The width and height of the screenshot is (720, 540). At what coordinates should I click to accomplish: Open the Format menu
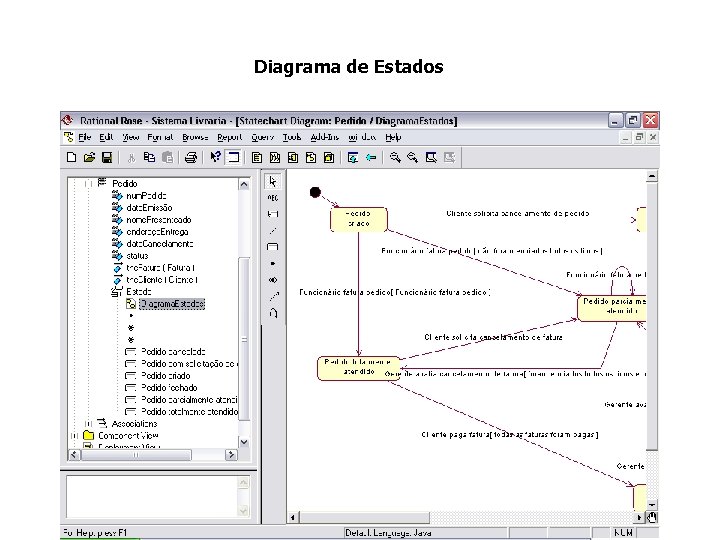point(160,137)
